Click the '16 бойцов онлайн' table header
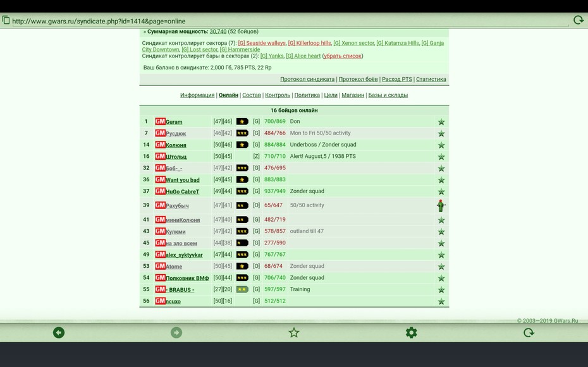588x367 pixels. (294, 111)
